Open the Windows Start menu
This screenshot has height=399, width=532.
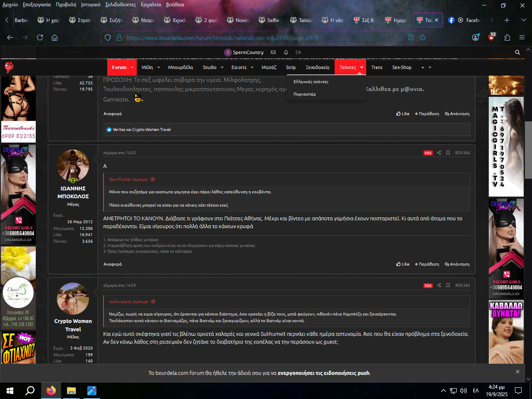(x=10, y=391)
